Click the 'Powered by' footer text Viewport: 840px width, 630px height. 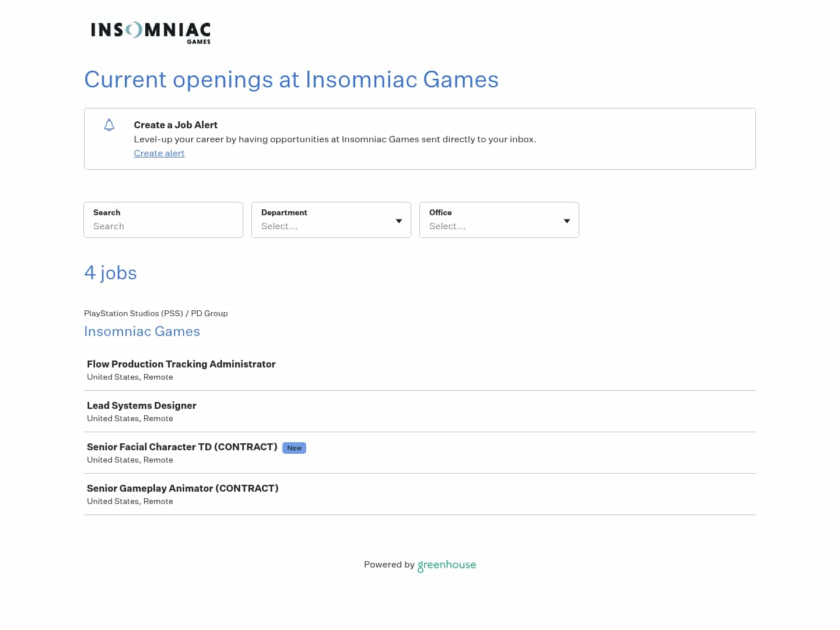click(x=389, y=565)
